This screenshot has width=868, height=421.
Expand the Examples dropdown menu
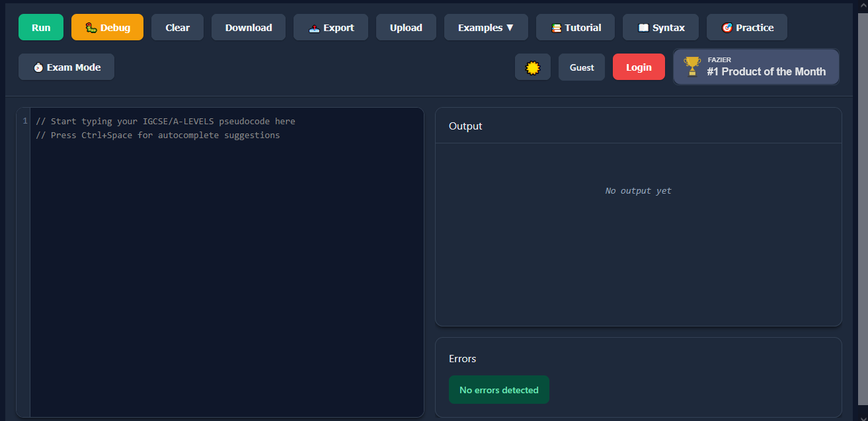(x=486, y=28)
